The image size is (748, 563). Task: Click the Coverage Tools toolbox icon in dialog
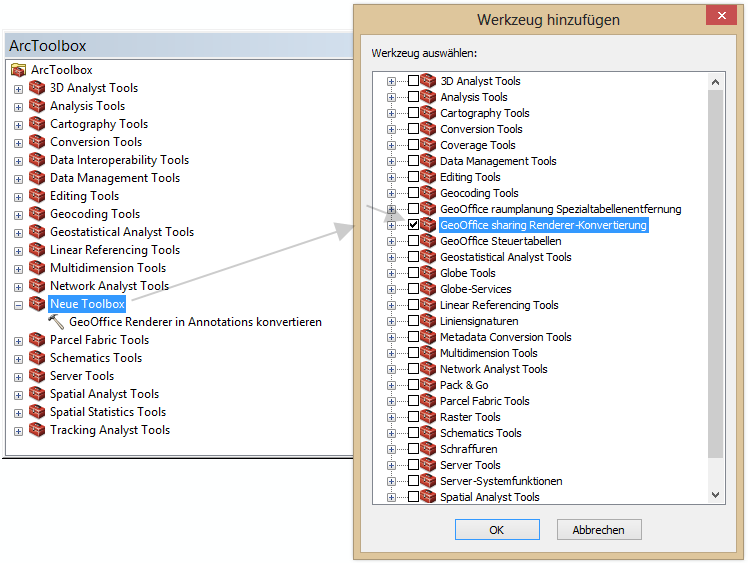point(428,145)
